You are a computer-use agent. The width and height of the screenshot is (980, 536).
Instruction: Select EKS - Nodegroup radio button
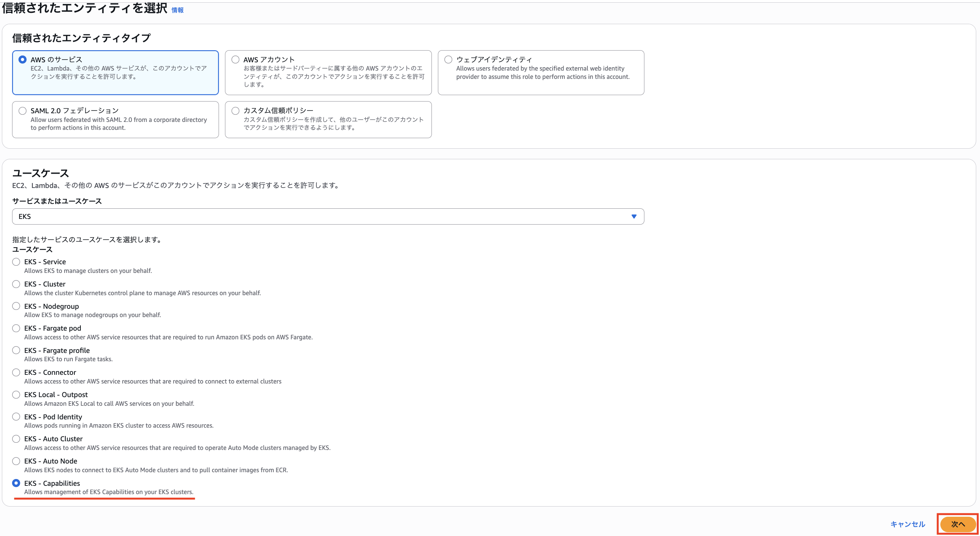(16, 306)
